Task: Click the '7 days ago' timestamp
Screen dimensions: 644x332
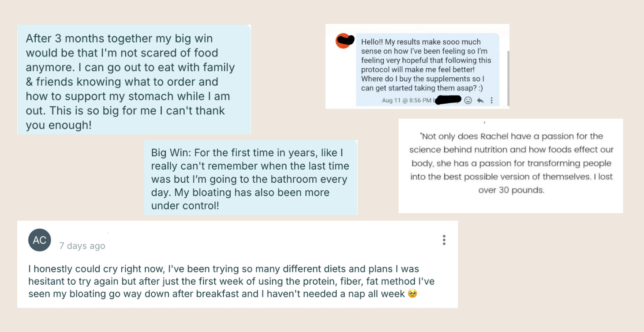Action: point(82,246)
